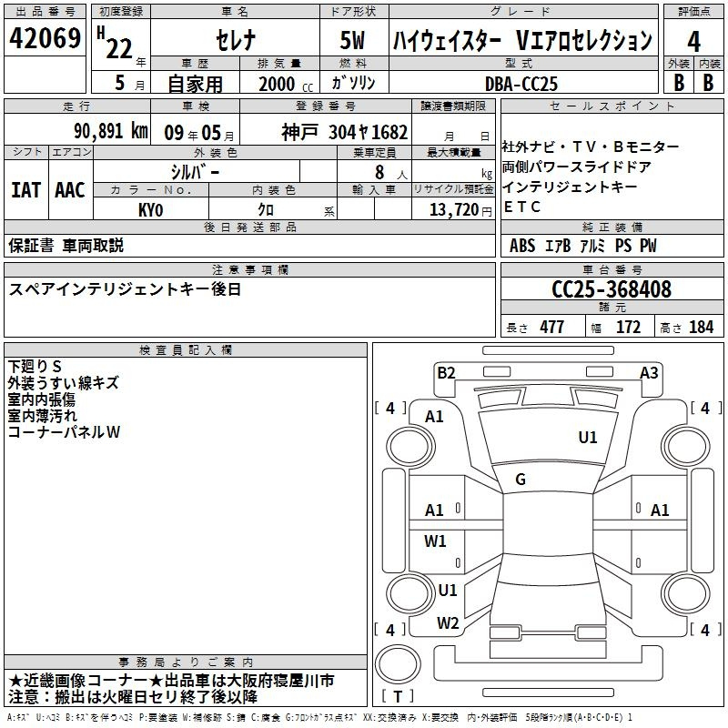Click the A1 mark on the right side door

pos(660,511)
